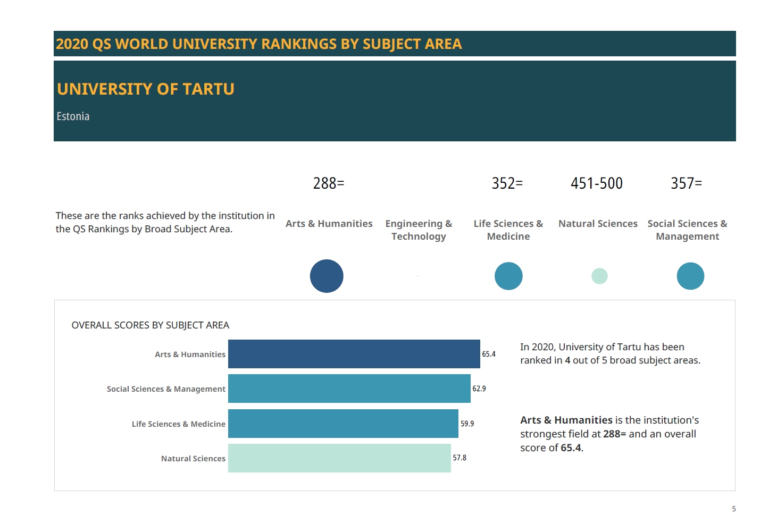Click the 59.9 score label
The width and height of the screenshot is (777, 532).
click(x=467, y=424)
